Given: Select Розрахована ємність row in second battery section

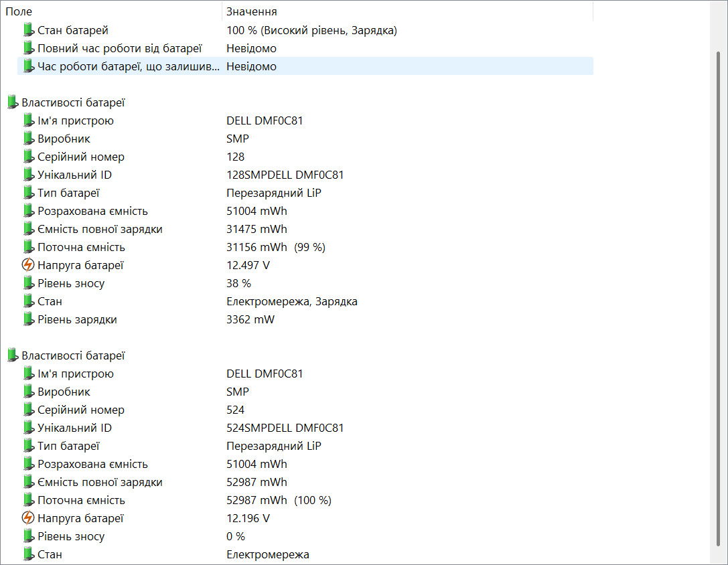Looking at the screenshot, I should coord(305,465).
